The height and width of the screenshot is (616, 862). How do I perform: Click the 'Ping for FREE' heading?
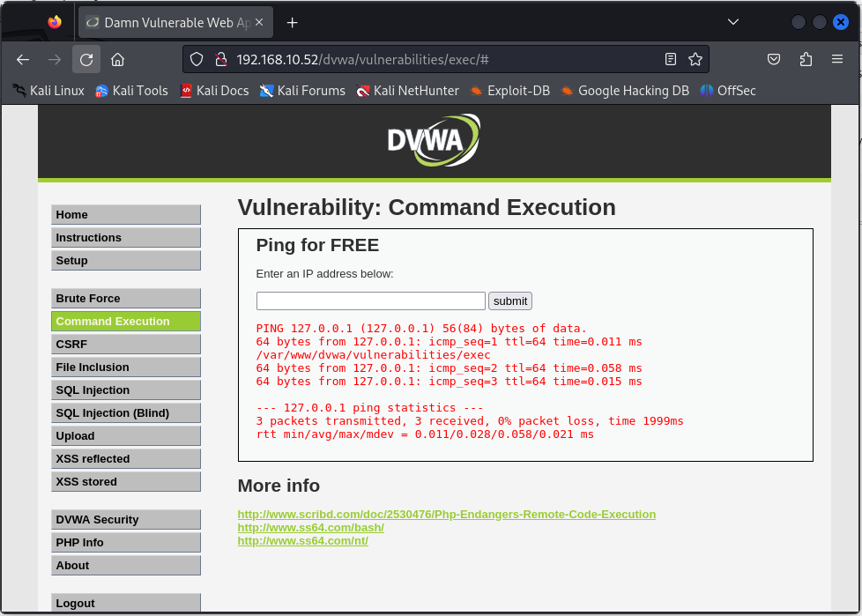click(318, 245)
